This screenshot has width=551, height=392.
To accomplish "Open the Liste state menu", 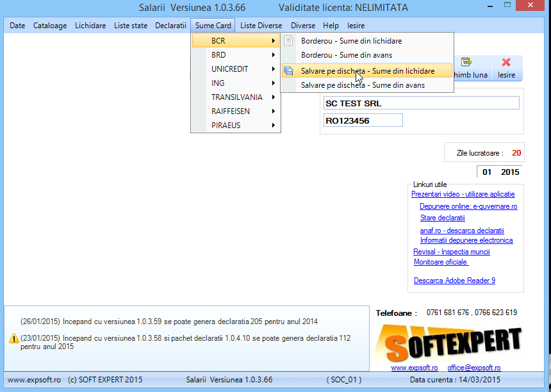I will tap(131, 26).
